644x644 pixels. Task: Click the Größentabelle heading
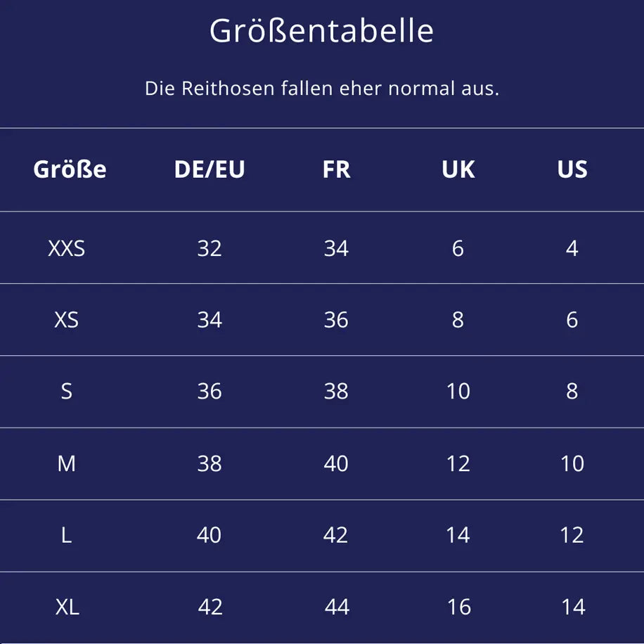321,32
